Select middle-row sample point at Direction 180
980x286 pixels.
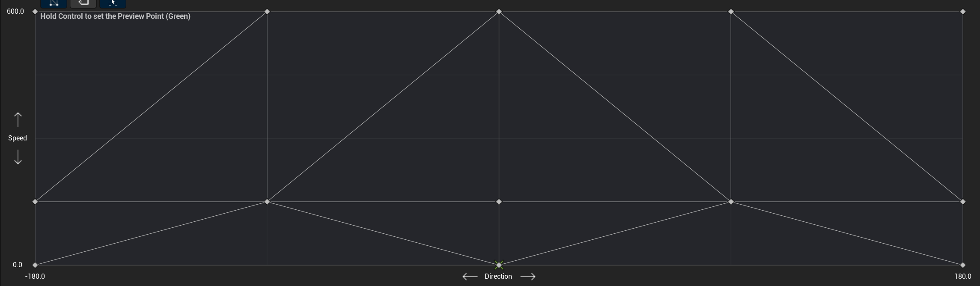click(x=963, y=202)
